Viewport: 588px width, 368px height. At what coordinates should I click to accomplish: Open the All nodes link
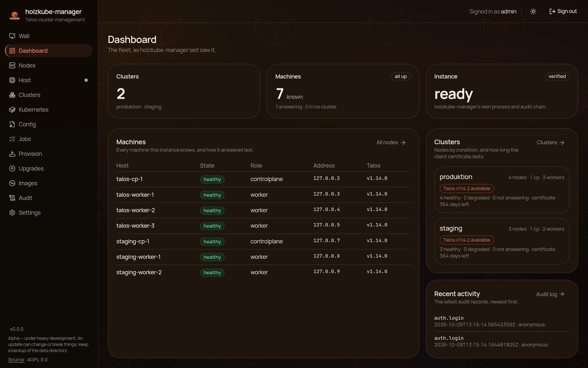click(x=391, y=143)
